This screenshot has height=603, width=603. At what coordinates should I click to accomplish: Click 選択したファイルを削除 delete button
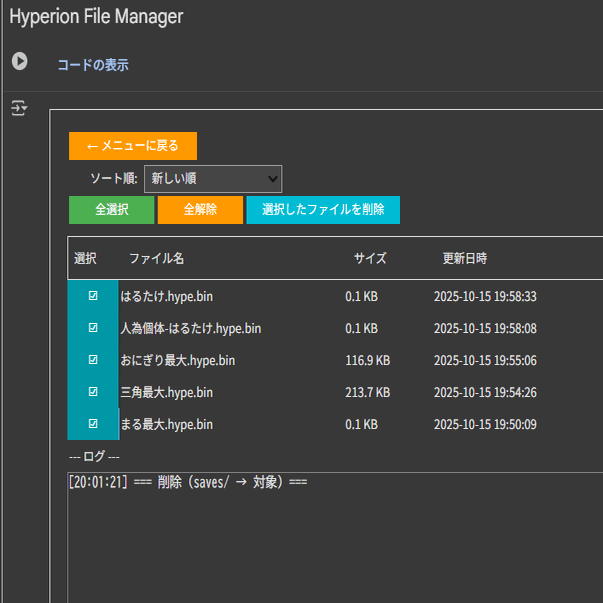[323, 210]
